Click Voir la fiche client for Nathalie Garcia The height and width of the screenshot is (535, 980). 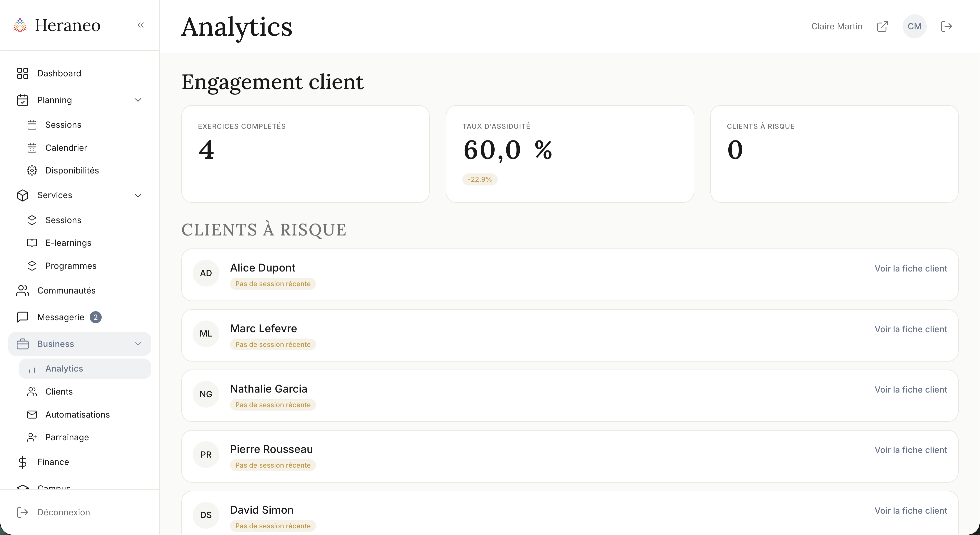911,389
